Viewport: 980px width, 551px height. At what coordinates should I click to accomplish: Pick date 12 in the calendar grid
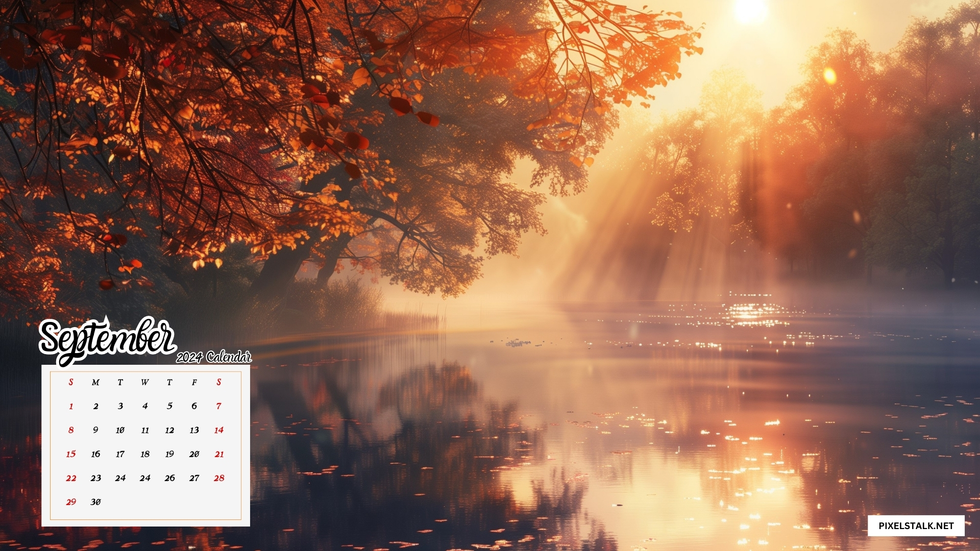click(x=169, y=430)
